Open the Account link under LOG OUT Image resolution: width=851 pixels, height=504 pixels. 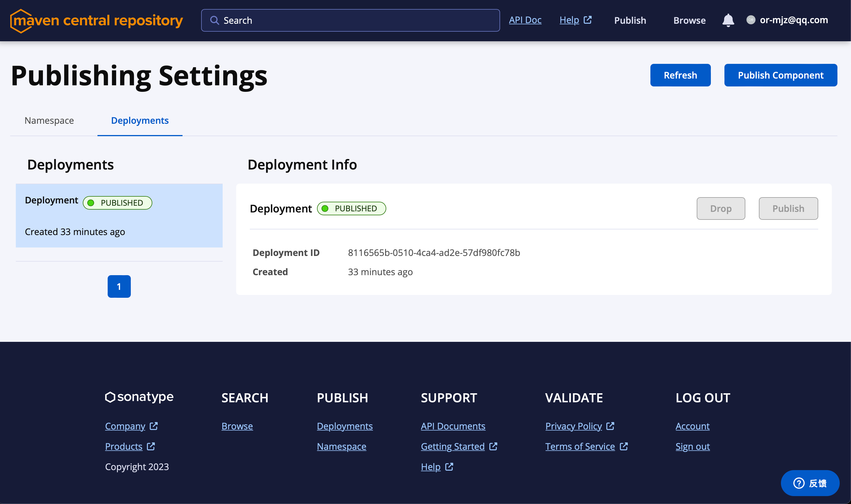(692, 426)
